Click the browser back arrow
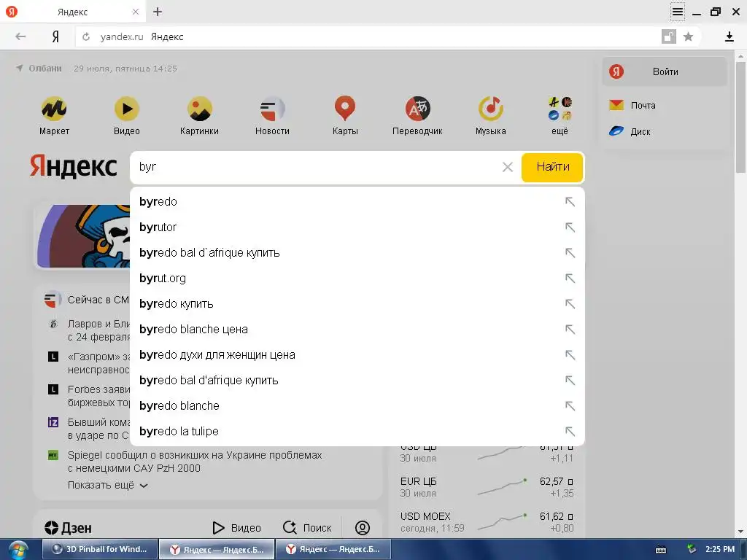The width and height of the screenshot is (747, 560). 20,36
